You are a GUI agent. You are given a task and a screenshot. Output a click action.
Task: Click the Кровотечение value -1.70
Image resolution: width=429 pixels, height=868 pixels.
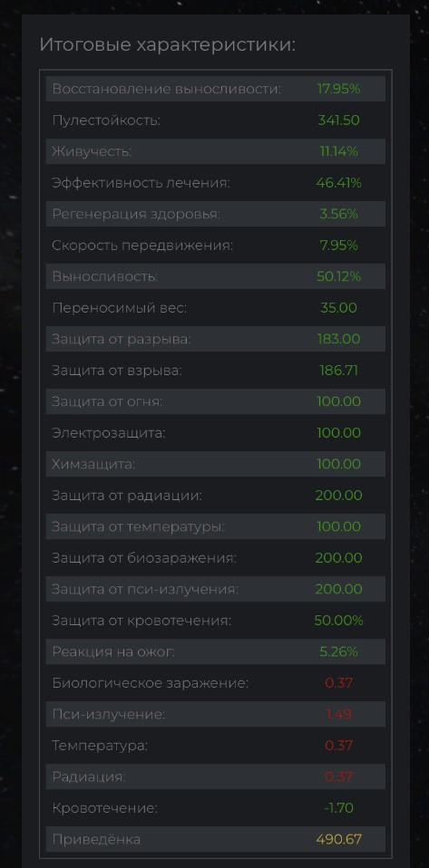[338, 808]
